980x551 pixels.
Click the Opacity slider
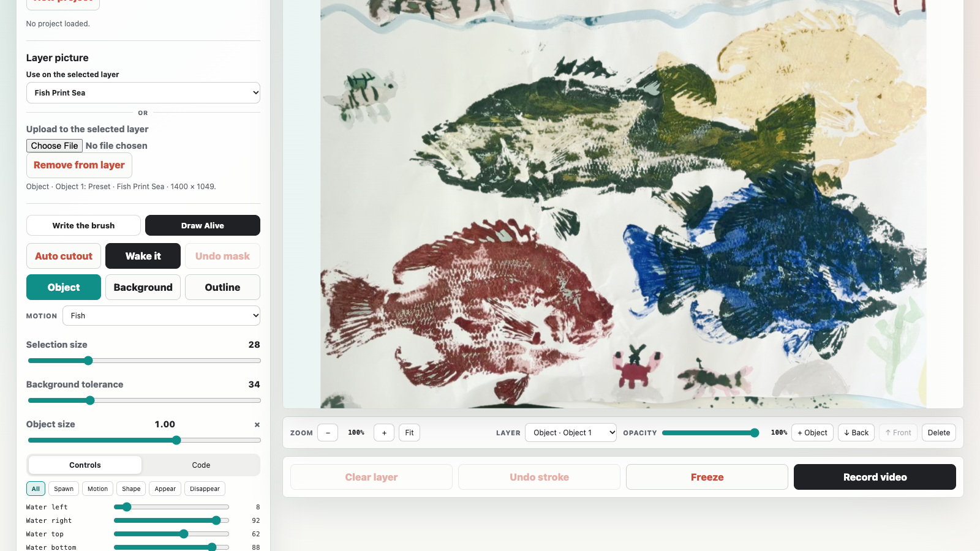click(711, 433)
